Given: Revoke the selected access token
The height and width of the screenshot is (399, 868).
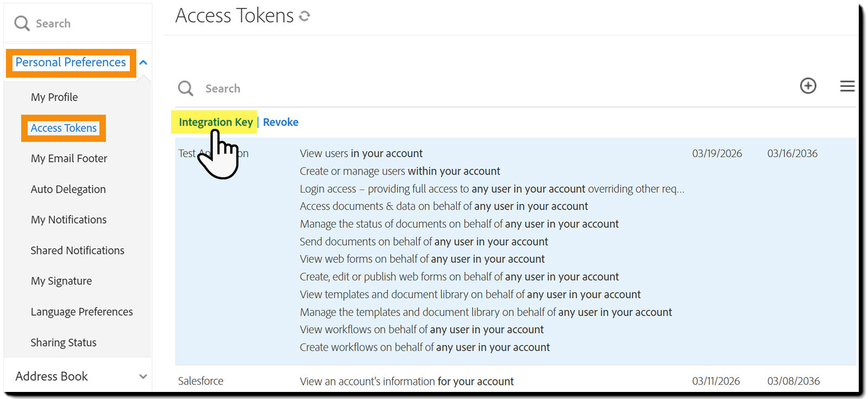Looking at the screenshot, I should pos(280,122).
